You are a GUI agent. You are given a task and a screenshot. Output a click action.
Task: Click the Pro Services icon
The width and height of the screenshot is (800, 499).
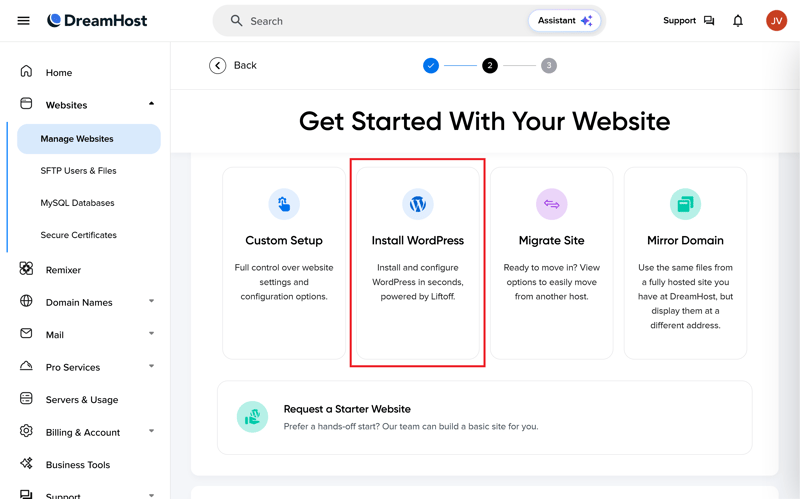[26, 366]
